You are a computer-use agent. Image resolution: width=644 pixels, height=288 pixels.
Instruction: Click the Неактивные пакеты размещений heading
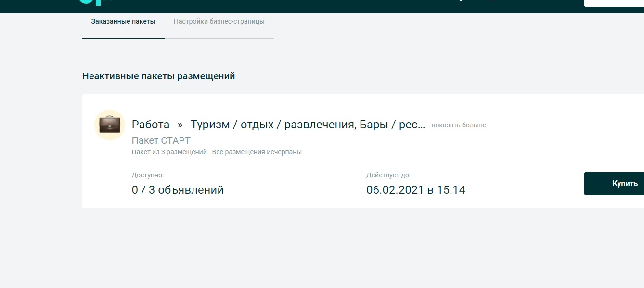(159, 76)
